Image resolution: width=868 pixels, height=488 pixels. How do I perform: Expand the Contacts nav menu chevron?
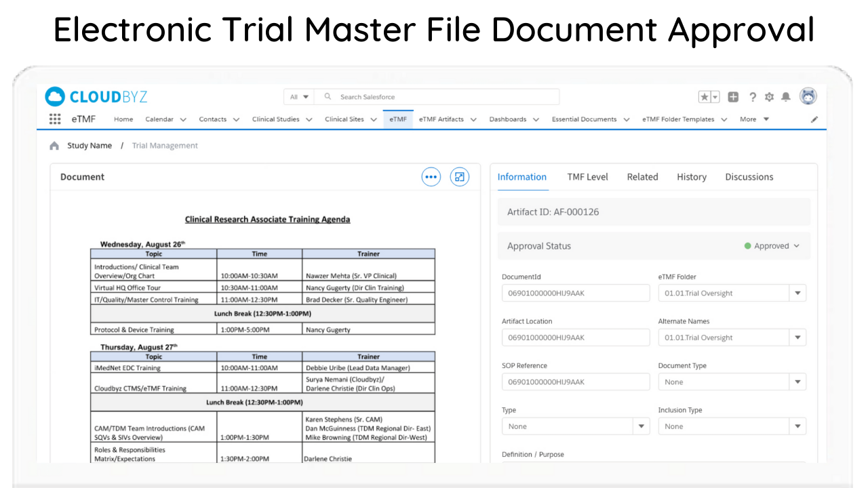236,119
